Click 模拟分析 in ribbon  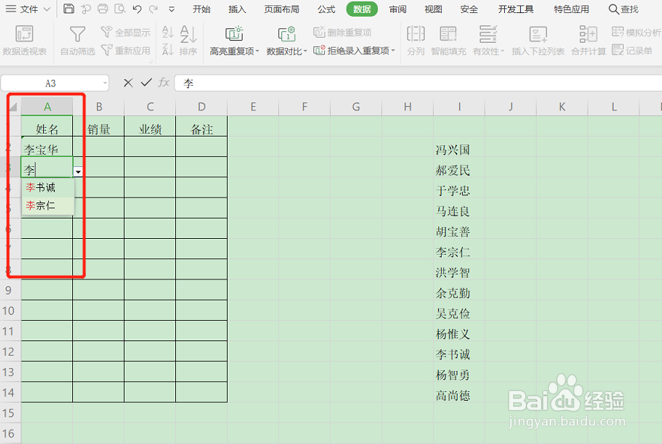coord(636,32)
